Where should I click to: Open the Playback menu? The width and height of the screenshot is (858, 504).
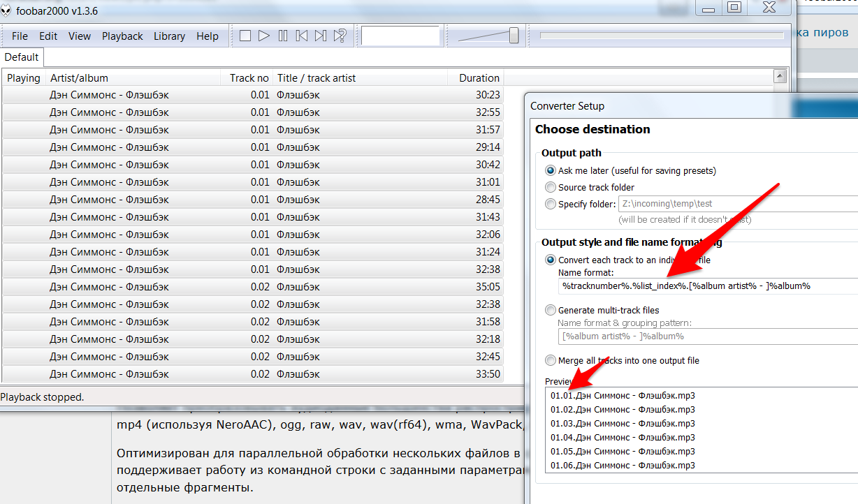click(x=122, y=36)
